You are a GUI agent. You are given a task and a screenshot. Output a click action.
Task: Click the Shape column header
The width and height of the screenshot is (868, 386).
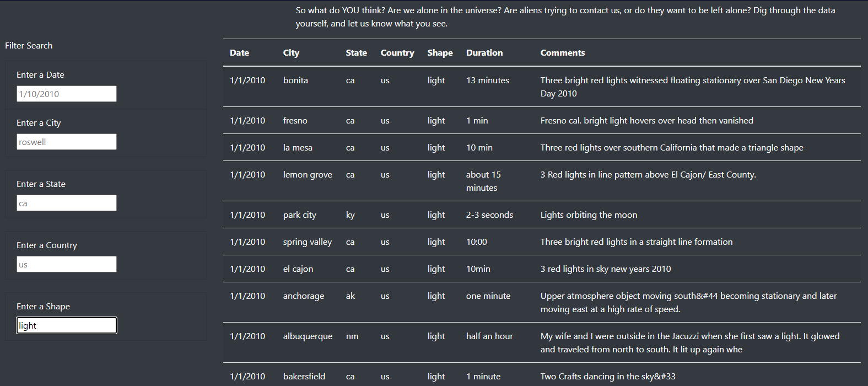(x=440, y=52)
